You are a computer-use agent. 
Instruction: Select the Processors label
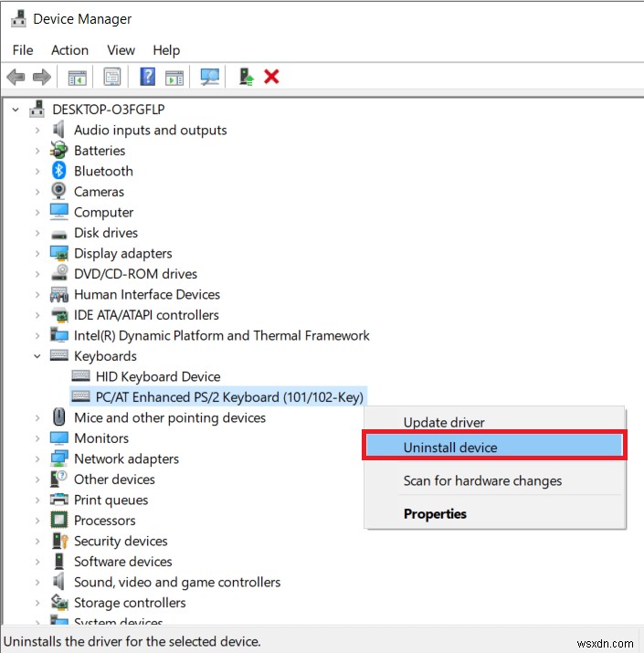(x=104, y=521)
